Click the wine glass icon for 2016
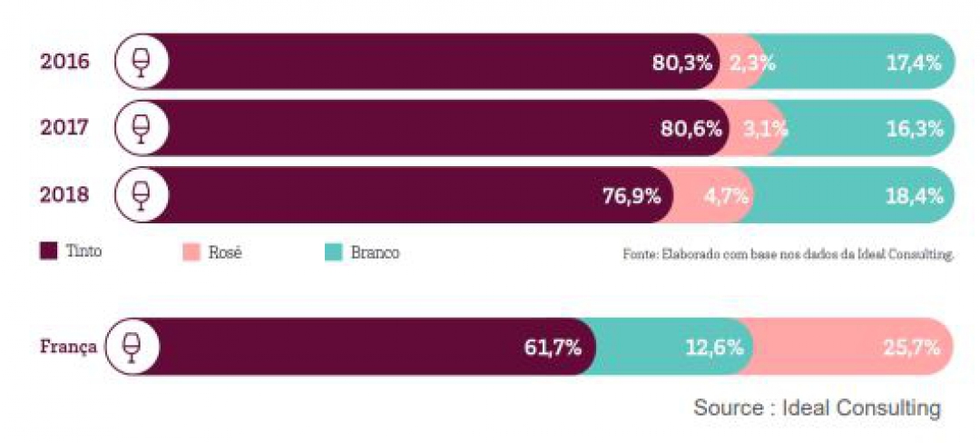The image size is (980, 443). 141,62
